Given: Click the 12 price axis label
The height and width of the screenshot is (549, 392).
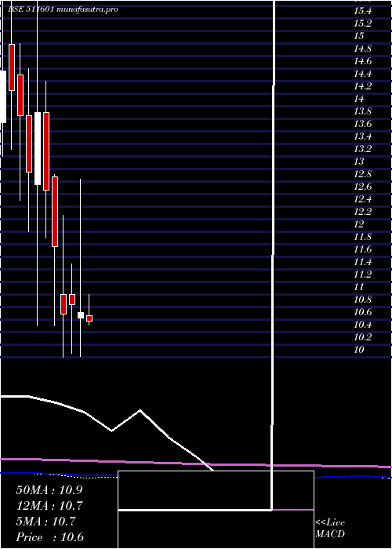Looking at the screenshot, I should coord(359,224).
